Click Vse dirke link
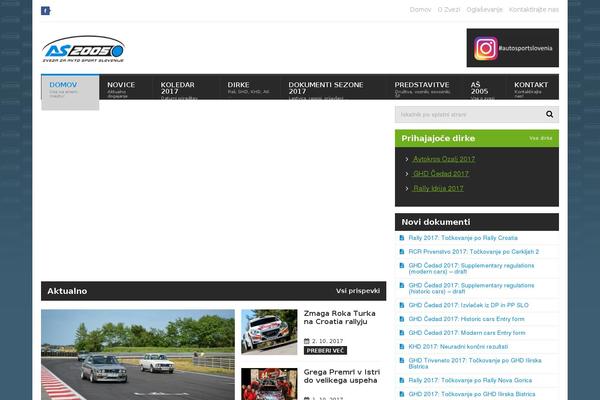 click(x=541, y=138)
